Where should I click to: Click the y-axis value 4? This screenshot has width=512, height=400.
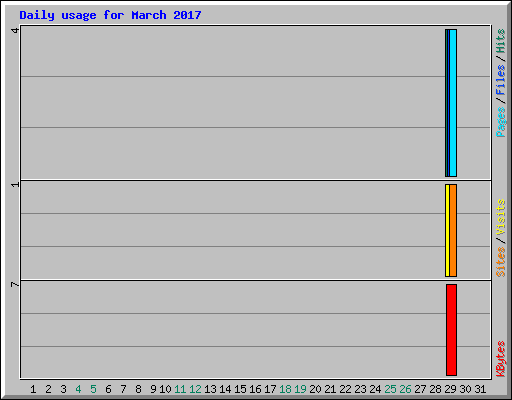pyautogui.click(x=15, y=31)
